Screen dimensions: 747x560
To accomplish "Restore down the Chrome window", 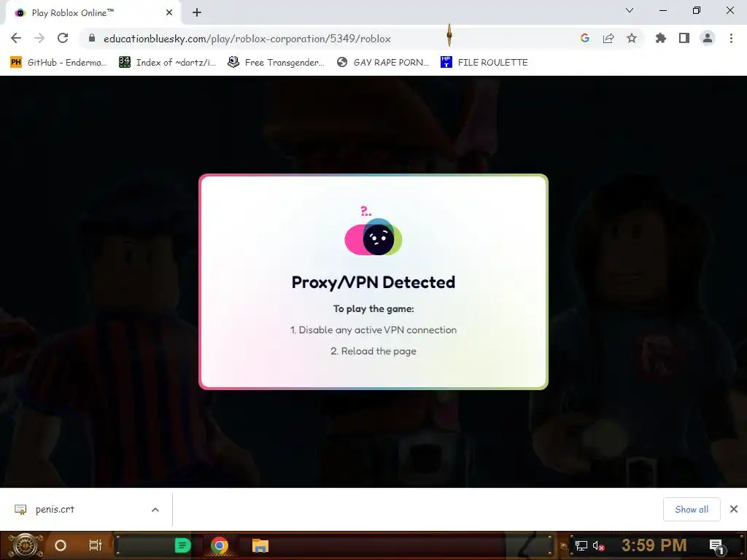I will [x=697, y=10].
